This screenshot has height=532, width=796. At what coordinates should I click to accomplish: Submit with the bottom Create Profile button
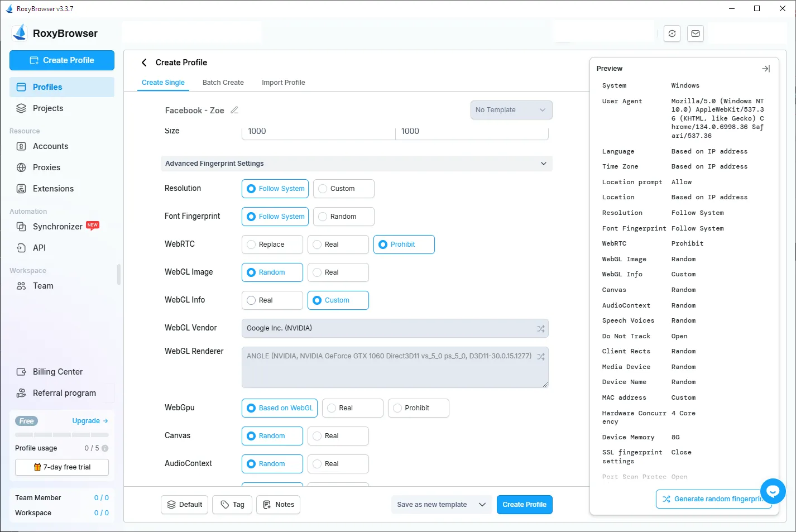pyautogui.click(x=525, y=505)
